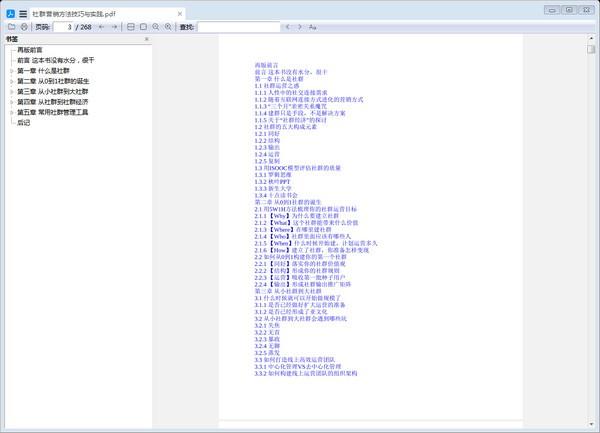Click the page number input field
Screen dimensions: 600x433
pyautogui.click(x=63, y=27)
